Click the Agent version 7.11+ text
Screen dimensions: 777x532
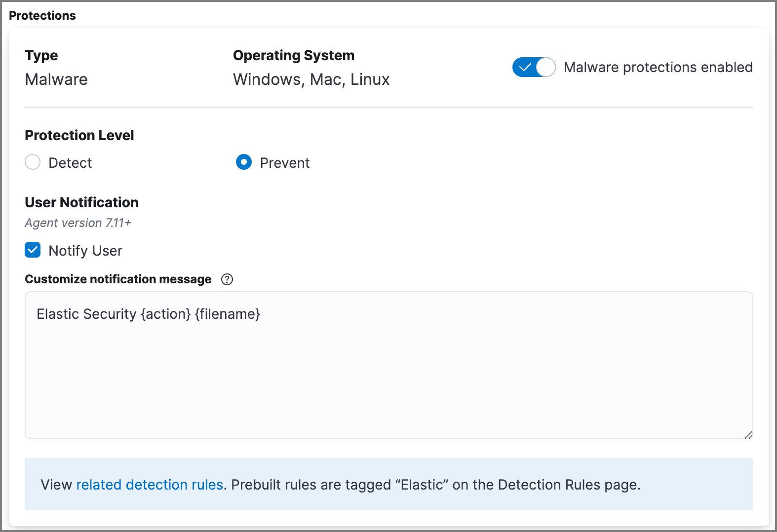[78, 223]
